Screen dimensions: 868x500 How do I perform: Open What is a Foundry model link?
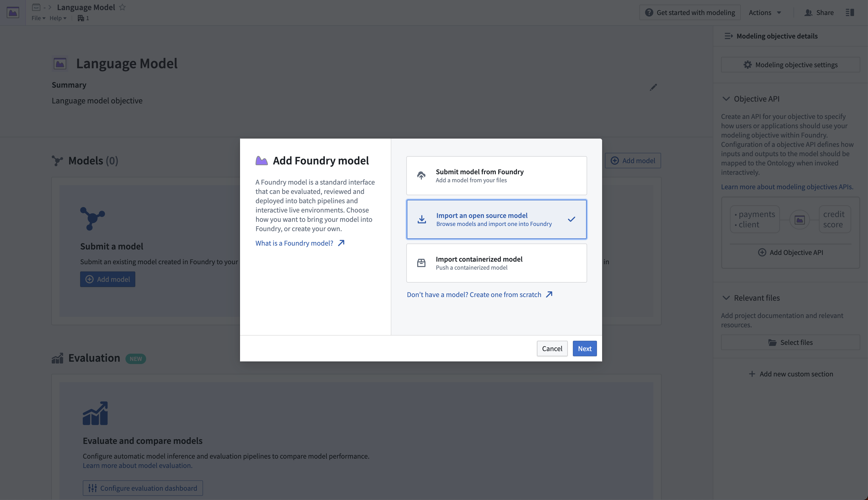[300, 243]
